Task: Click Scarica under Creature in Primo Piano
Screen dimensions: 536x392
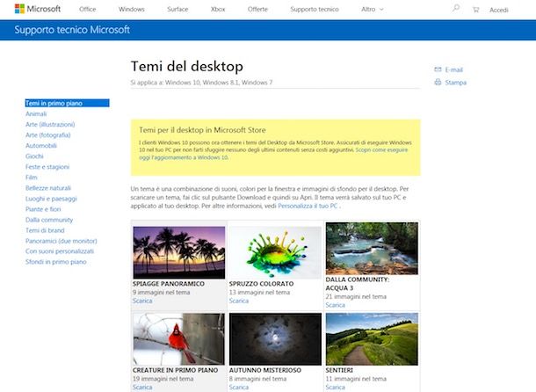Action: [142, 388]
